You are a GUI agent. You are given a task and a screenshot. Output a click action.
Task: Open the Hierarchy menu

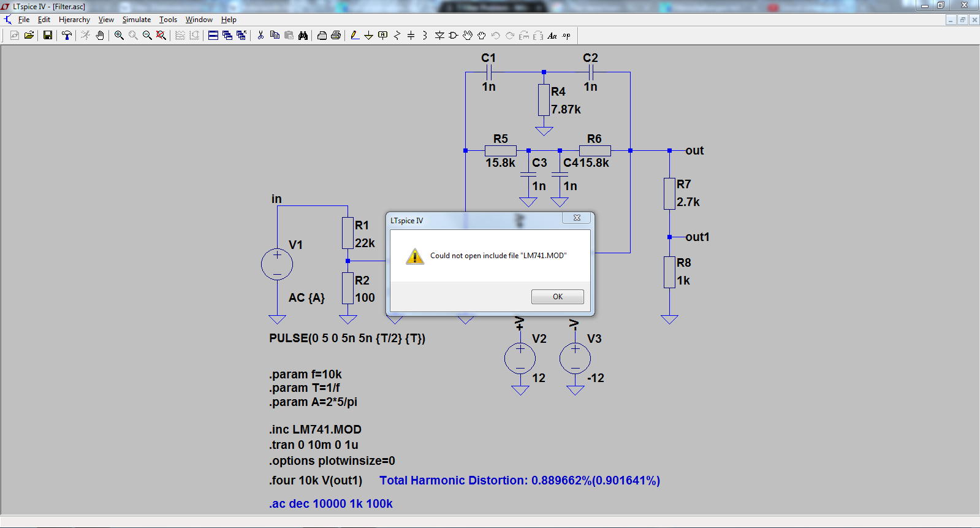pyautogui.click(x=74, y=20)
